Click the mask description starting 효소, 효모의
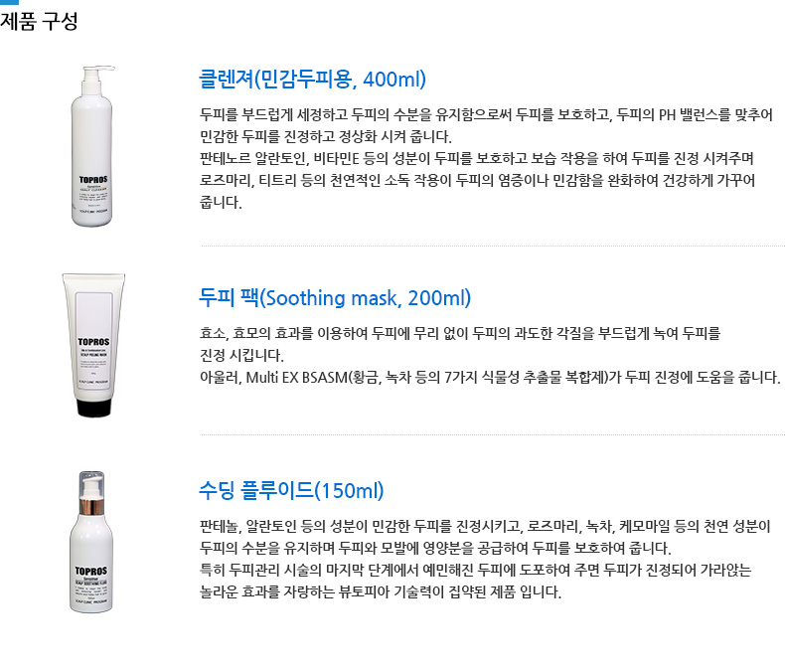Viewport: 785px width, 672px height. (x=460, y=344)
